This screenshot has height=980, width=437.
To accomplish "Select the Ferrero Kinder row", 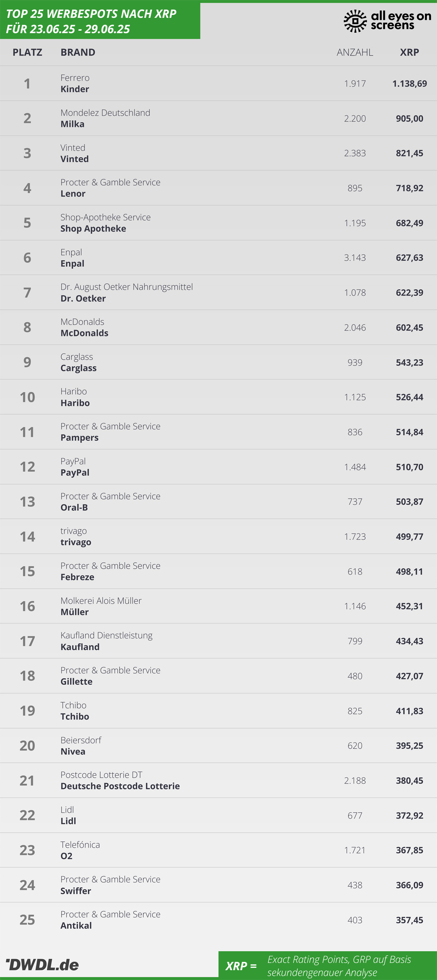I will click(218, 83).
